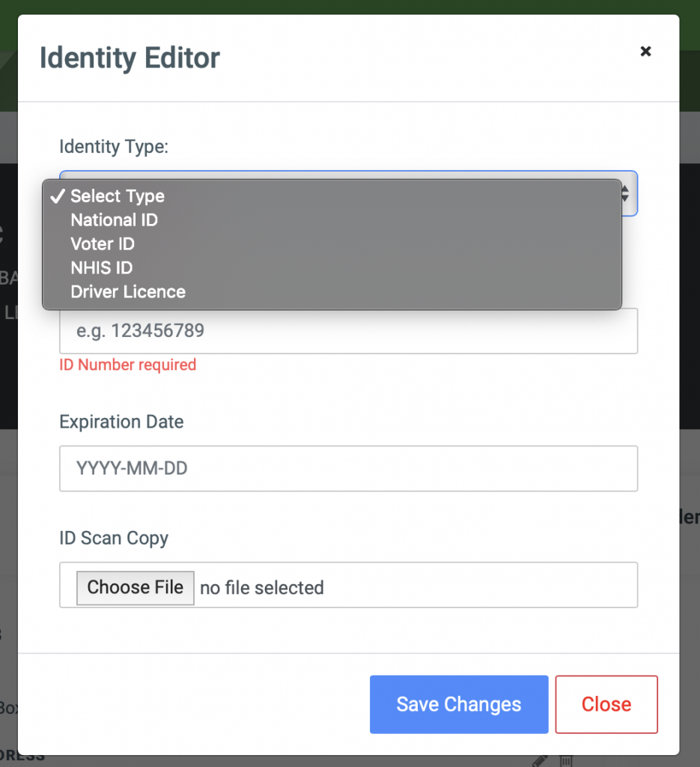Screen dimensions: 700x767
Task: Click the edit pencil icon behind the modal
Action: pos(540,761)
